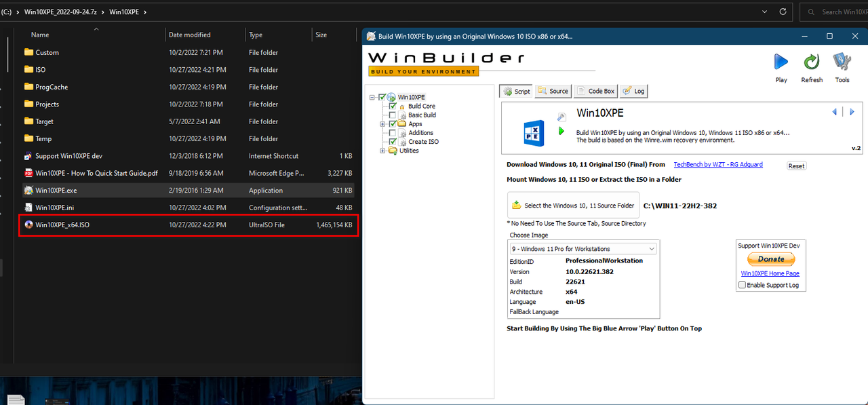Go to next script with right blue arrow

(x=852, y=112)
